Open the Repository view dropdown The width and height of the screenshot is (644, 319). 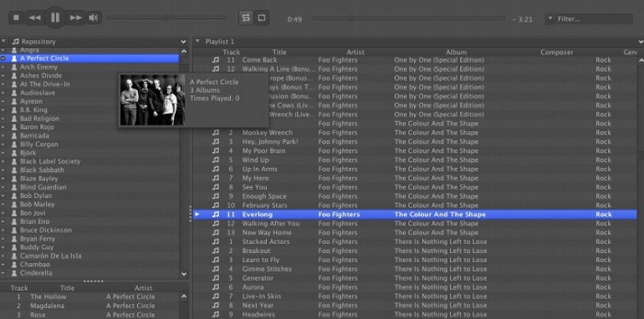183,42
